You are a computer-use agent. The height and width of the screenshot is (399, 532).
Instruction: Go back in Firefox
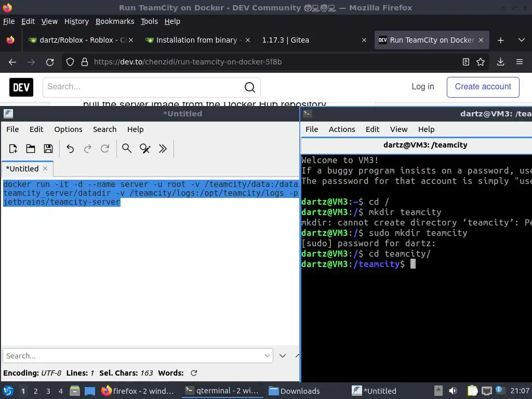(12, 62)
